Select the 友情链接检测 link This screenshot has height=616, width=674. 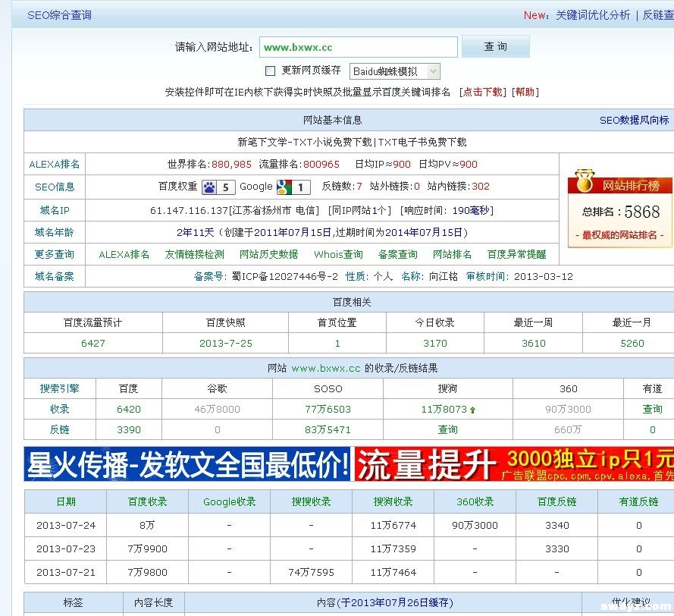pos(194,255)
